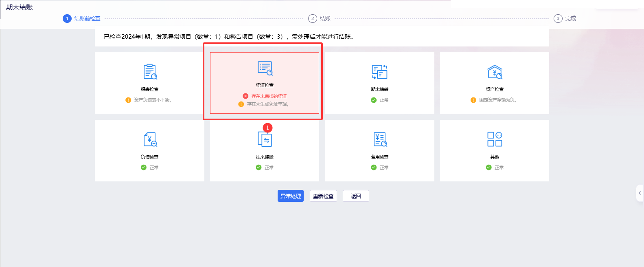644x267 pixels.
Task: Click the 固定资产净额为负 warning text
Action: [x=498, y=100]
